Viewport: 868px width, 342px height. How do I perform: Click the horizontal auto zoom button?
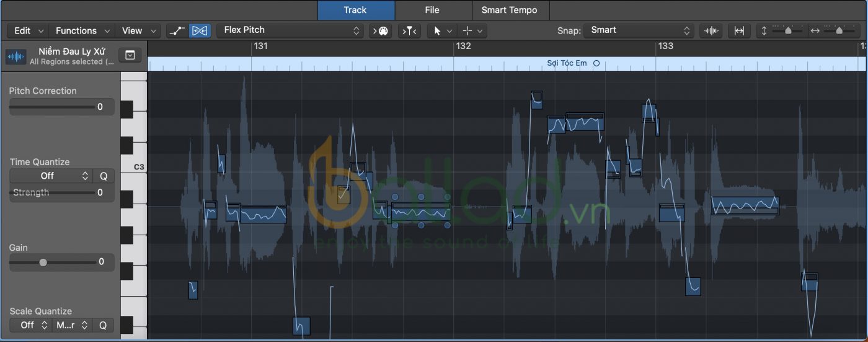(x=739, y=30)
